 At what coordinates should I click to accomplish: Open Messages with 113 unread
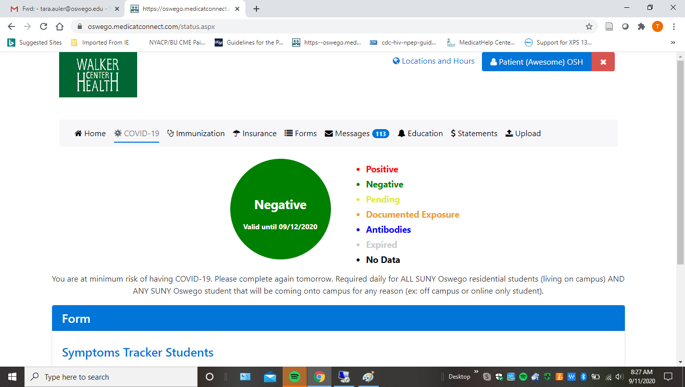(x=356, y=134)
